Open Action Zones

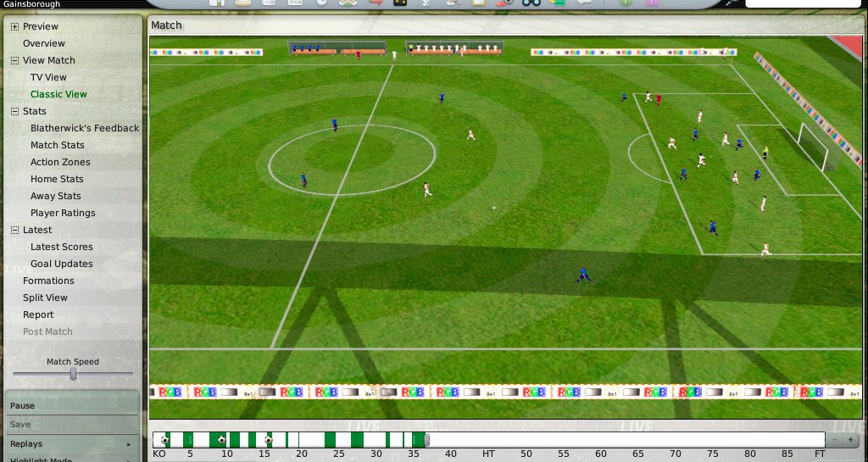[60, 162]
